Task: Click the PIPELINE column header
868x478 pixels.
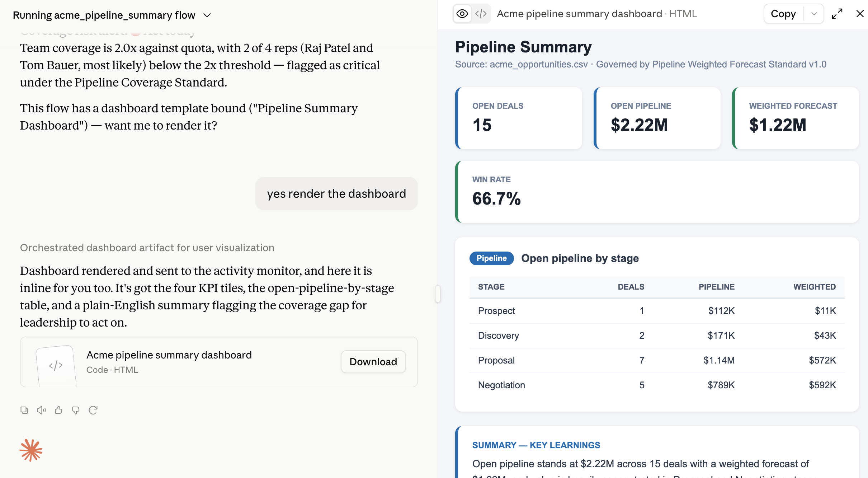Action: (717, 287)
